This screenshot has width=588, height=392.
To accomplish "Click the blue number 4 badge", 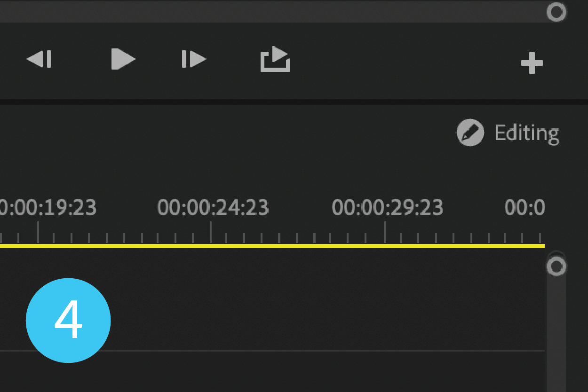I will coord(68,321).
